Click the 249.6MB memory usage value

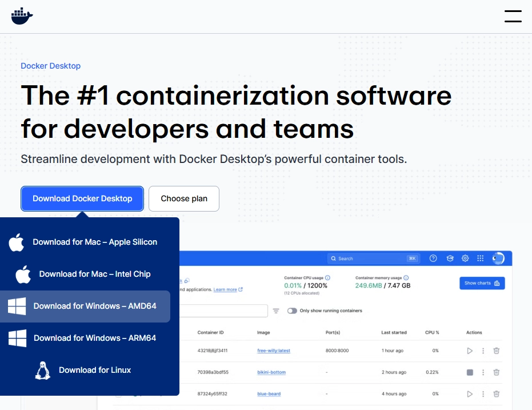pos(369,286)
